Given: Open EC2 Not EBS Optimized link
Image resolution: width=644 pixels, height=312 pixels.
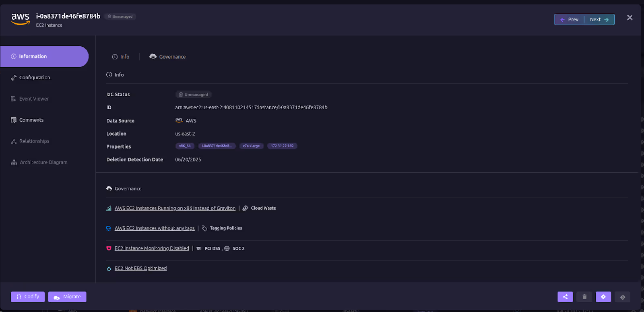Looking at the screenshot, I should click(140, 269).
